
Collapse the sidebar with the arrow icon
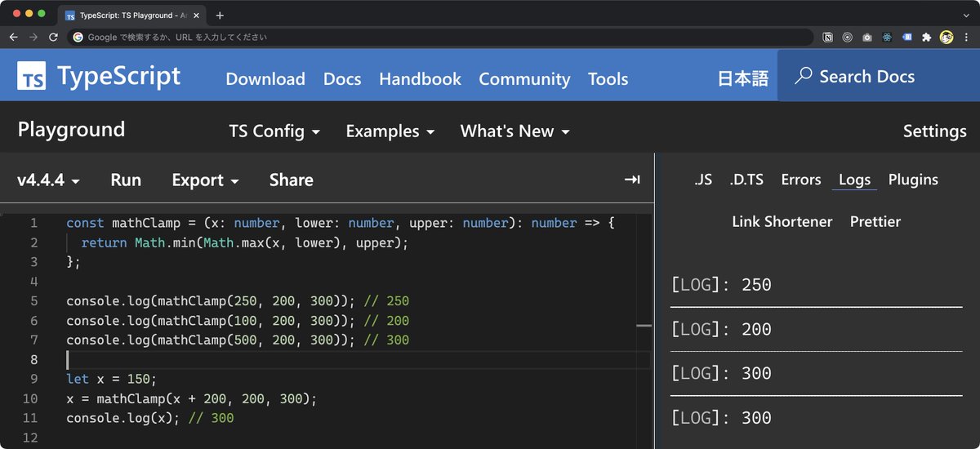pos(632,180)
